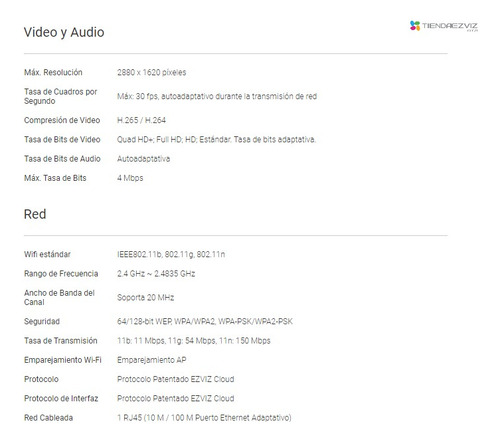Screen dimensions: 500x442
Task: Click the TiendaEZVIZ logo icon
Action: click(x=415, y=26)
